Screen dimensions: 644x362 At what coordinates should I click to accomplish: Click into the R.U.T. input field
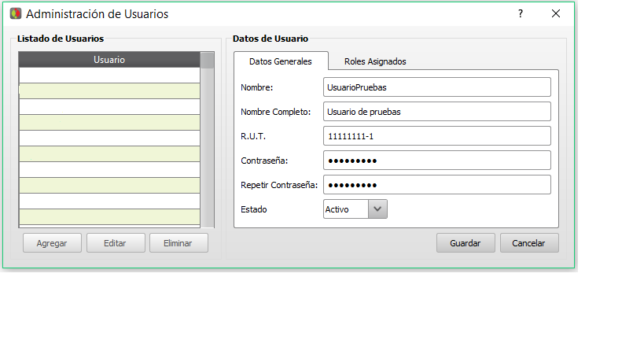tap(436, 136)
